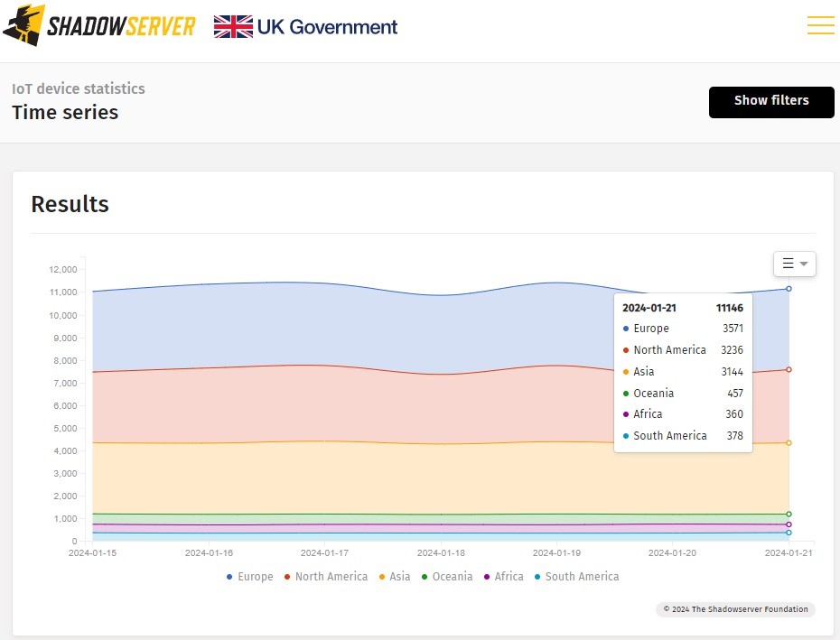Viewport: 840px width, 640px height.
Task: Open the chart export menu dropdown
Action: coord(794,264)
